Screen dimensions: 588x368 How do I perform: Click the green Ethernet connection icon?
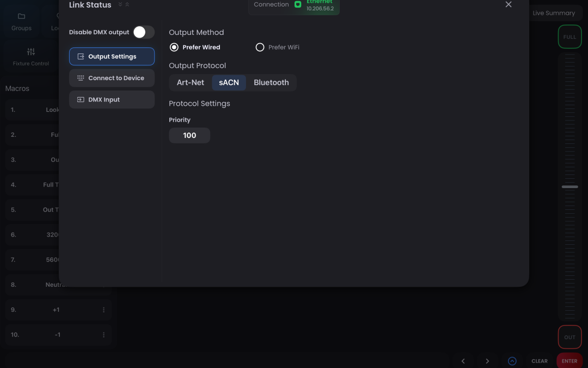click(298, 4)
